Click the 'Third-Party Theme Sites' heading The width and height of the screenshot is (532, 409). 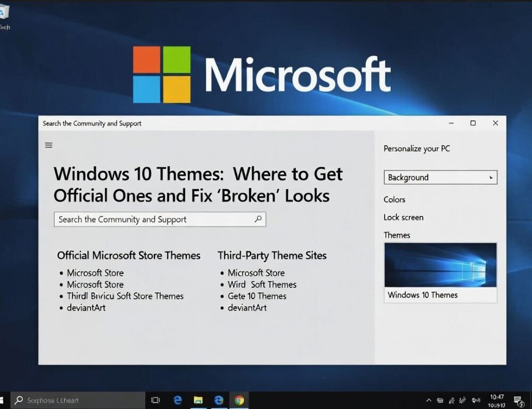[272, 256]
